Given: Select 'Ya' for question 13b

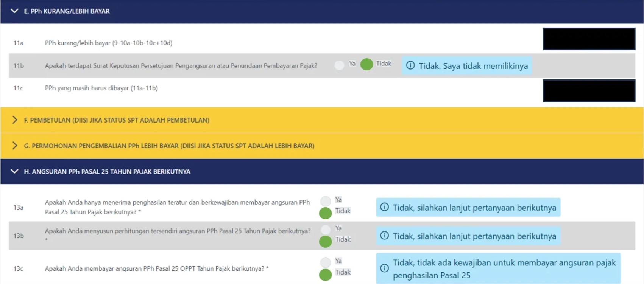Looking at the screenshot, I should coord(325,230).
